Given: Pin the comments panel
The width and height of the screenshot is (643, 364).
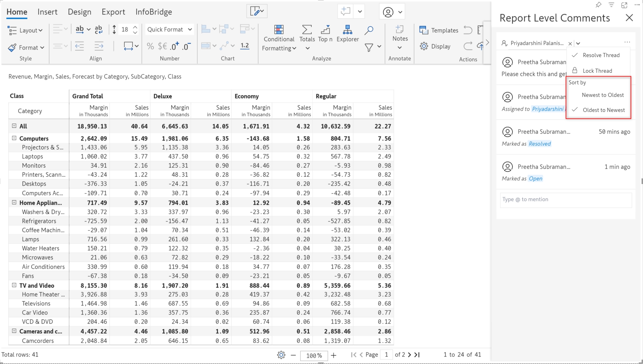Looking at the screenshot, I should coord(598,5).
